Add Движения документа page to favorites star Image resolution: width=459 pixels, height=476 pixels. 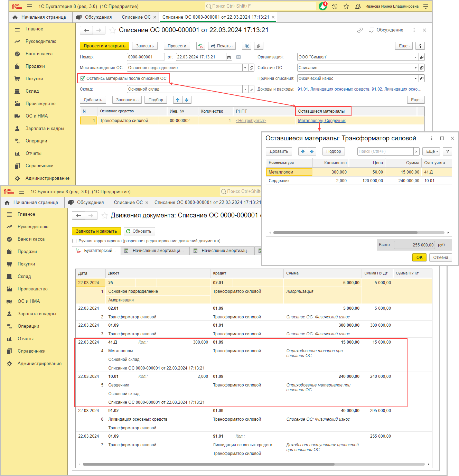point(104,216)
